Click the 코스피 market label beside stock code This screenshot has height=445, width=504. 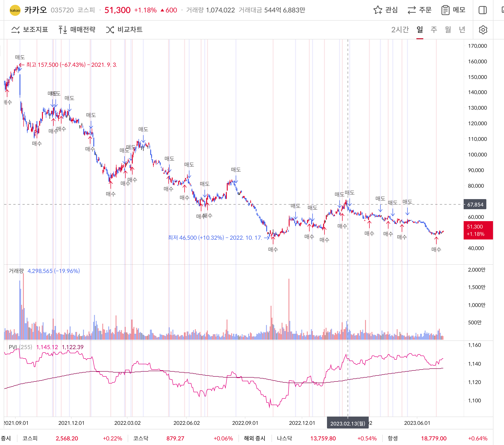[86, 10]
